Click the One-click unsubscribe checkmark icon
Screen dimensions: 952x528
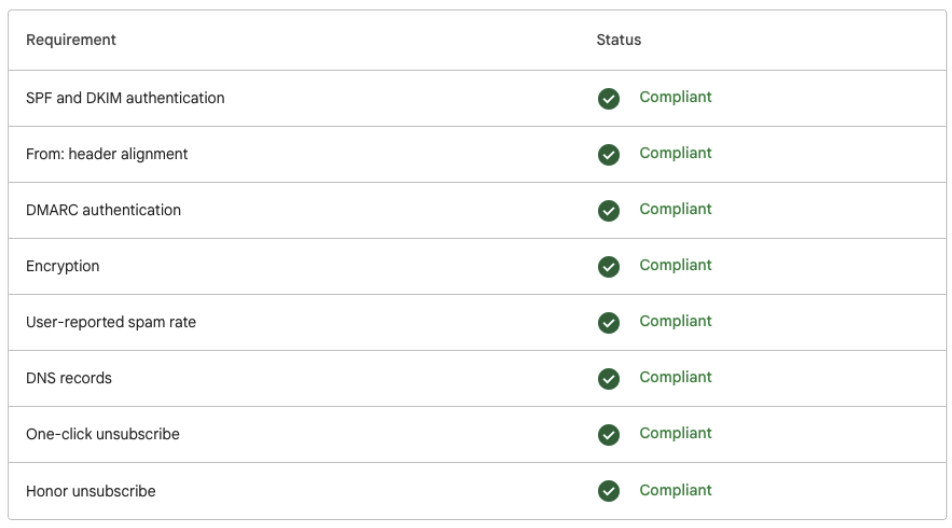click(x=608, y=434)
